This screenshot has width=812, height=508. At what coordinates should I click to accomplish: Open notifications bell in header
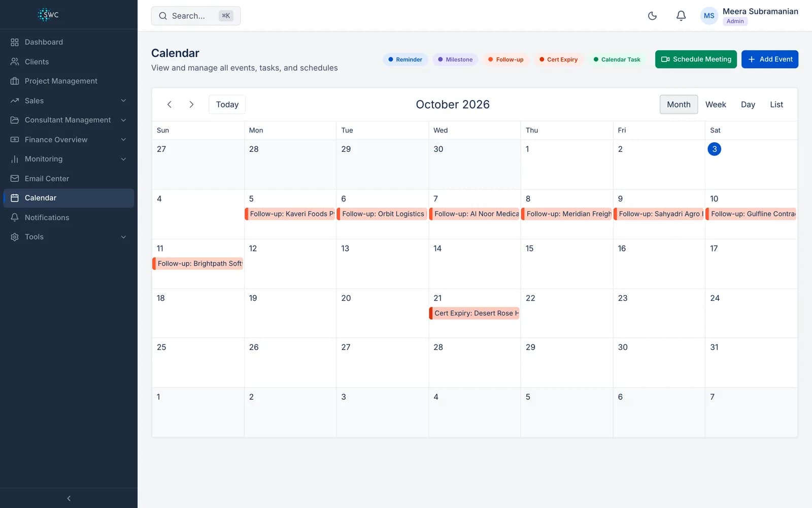tap(681, 16)
